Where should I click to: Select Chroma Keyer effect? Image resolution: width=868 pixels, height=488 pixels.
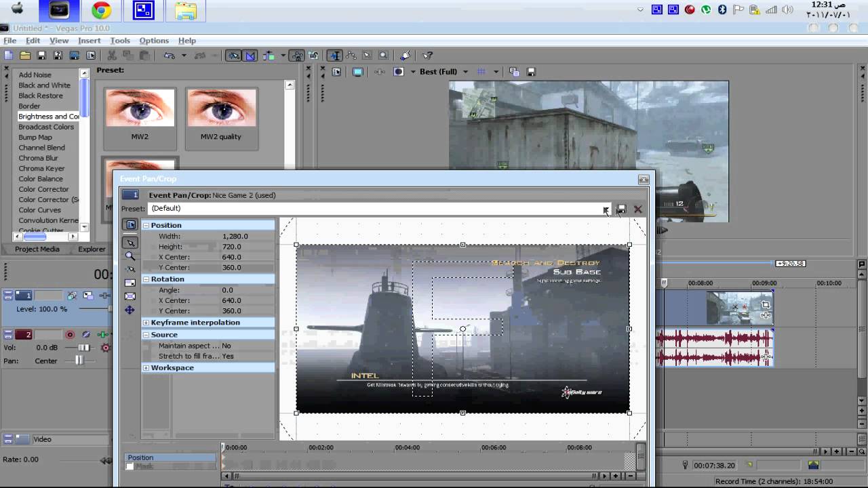[x=41, y=168]
